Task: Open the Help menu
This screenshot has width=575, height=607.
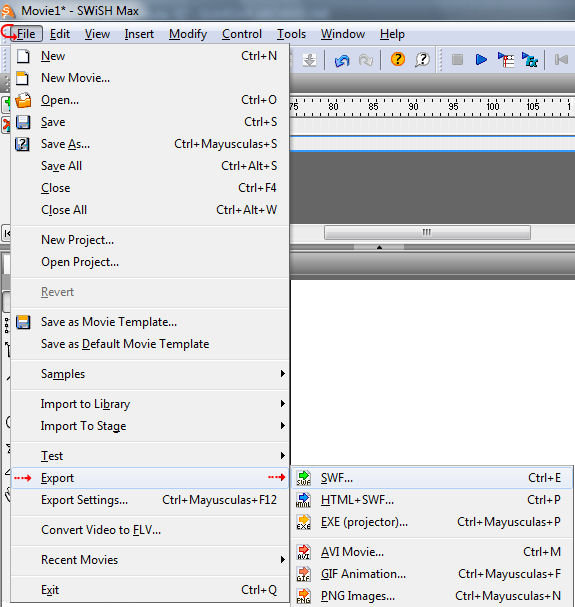Action: tap(392, 34)
